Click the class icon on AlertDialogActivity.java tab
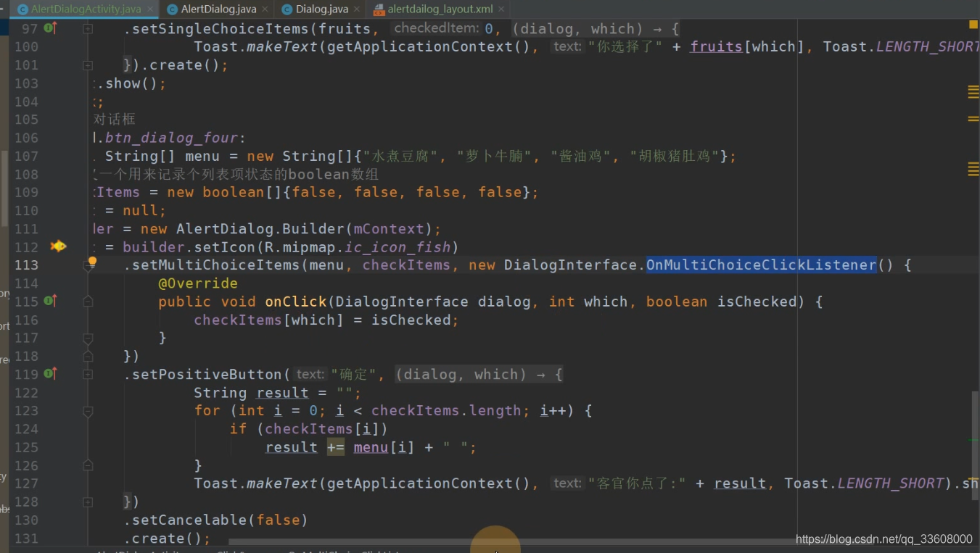This screenshot has height=553, width=980. point(22,9)
